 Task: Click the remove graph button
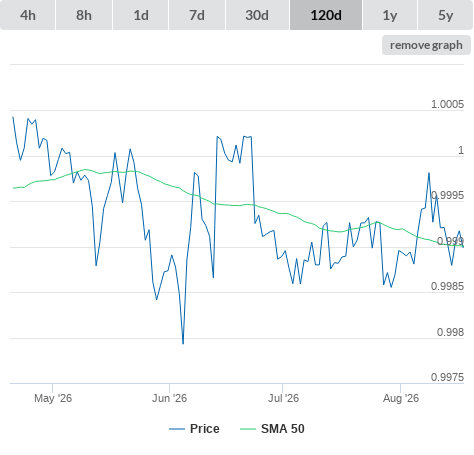click(426, 45)
